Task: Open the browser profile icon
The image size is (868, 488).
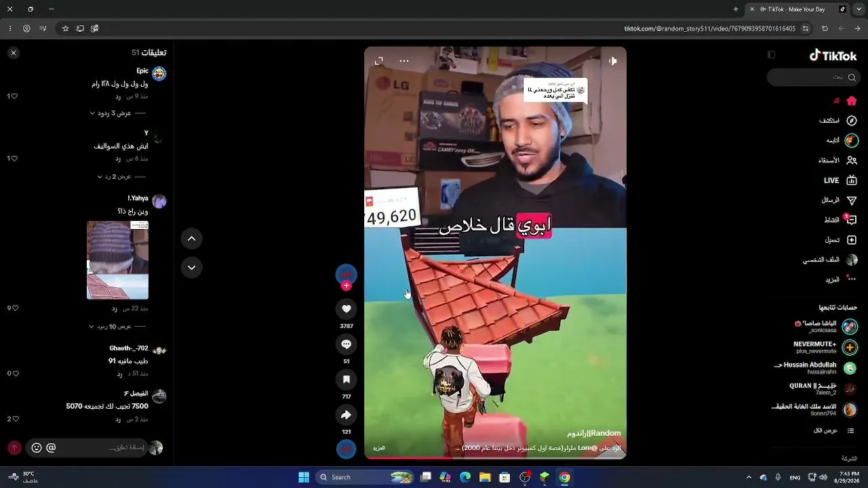Action: pos(26,28)
